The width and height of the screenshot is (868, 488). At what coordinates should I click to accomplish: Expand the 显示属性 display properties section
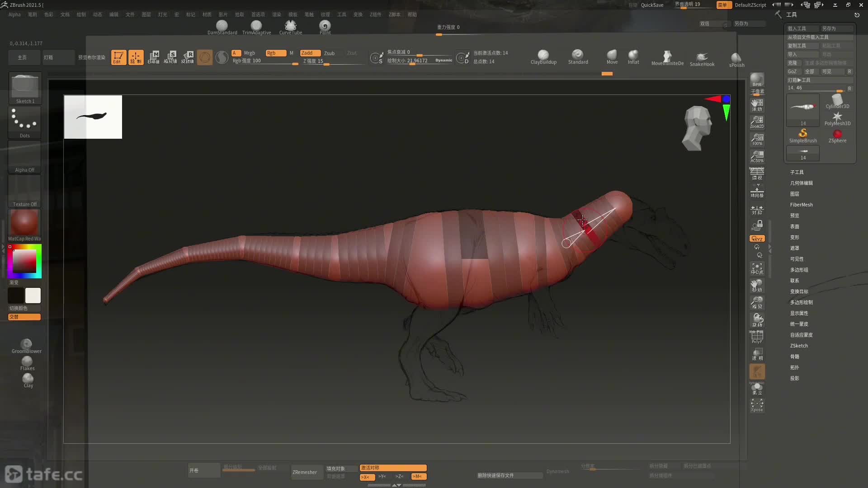pyautogui.click(x=799, y=313)
